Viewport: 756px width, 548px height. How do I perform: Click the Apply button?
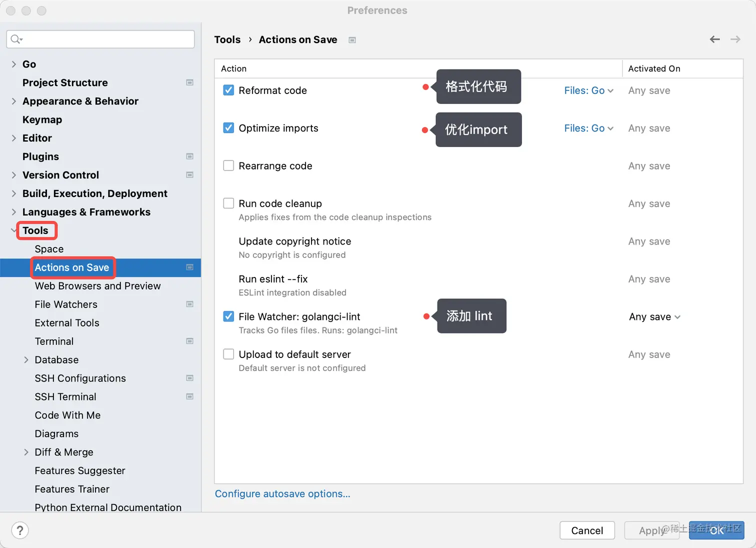(652, 530)
